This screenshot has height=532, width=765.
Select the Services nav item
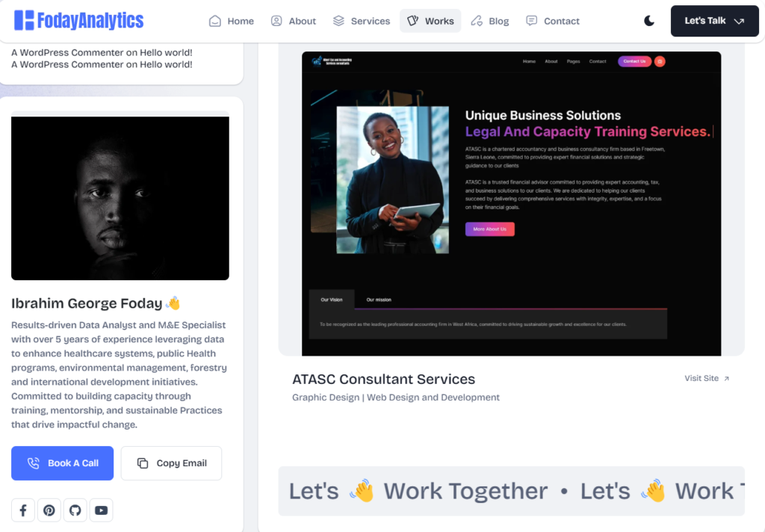point(362,21)
